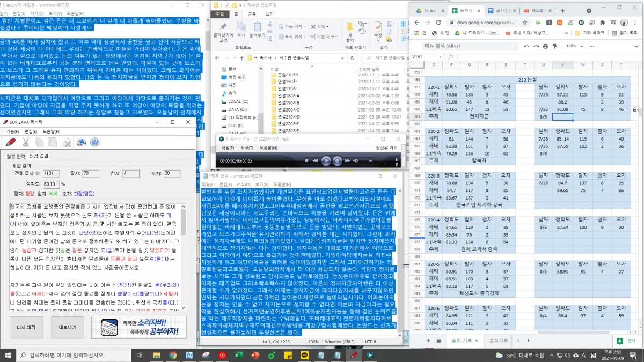
Task: Open the 삭제 dropdown in Explorer ribbon
Action: click(x=321, y=26)
